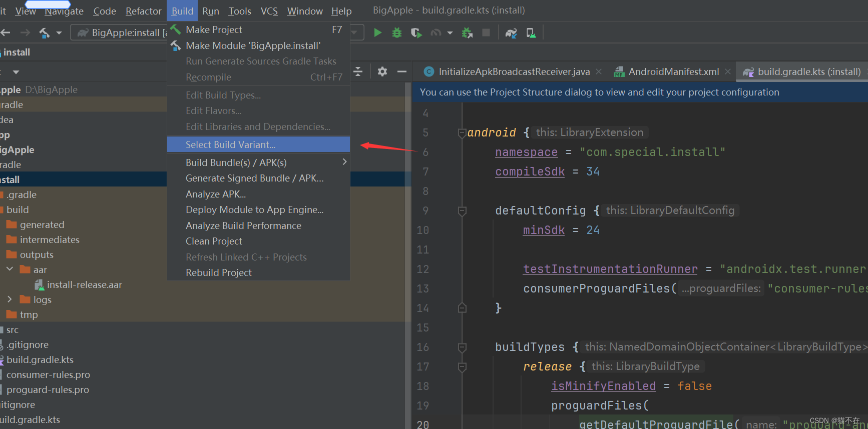Open the Device Manager icon

coord(531,33)
